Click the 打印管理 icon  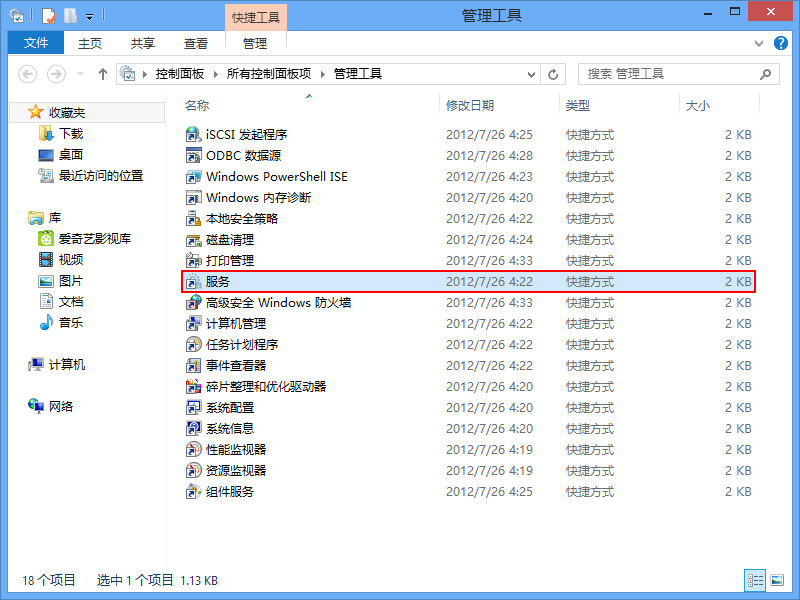tap(193, 261)
